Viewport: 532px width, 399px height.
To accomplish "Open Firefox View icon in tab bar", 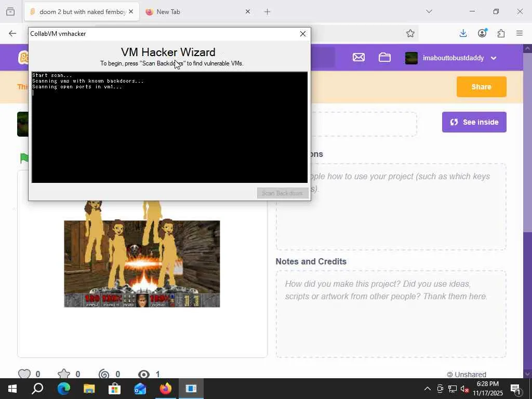I will click(10, 11).
